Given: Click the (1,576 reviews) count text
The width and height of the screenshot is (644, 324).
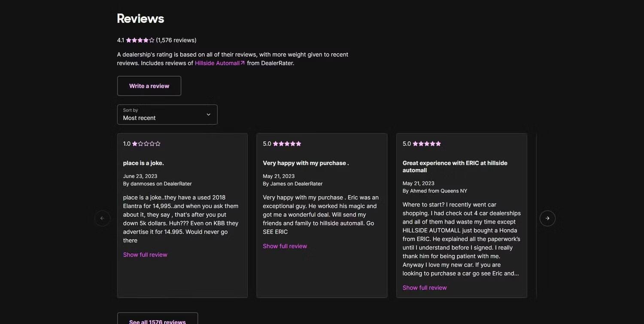Looking at the screenshot, I should 176,40.
